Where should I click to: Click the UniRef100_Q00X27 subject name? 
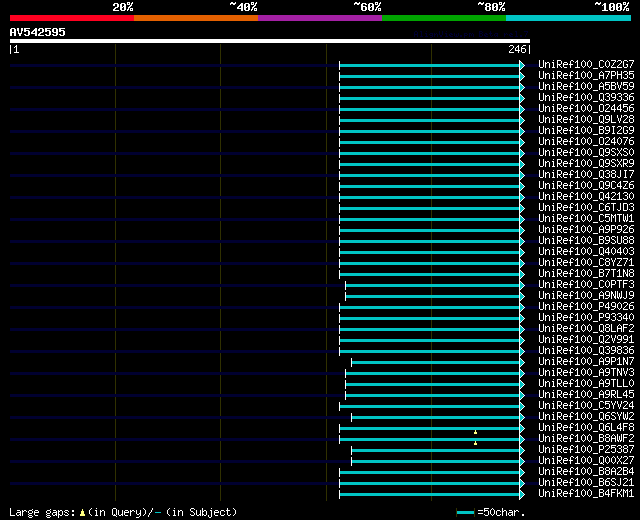pyautogui.click(x=586, y=461)
